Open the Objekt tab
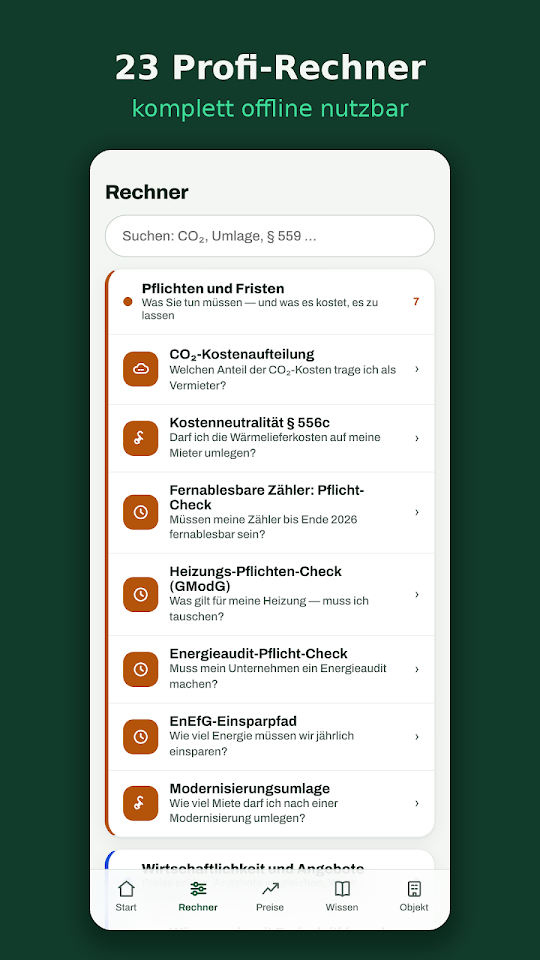 pos(414,896)
